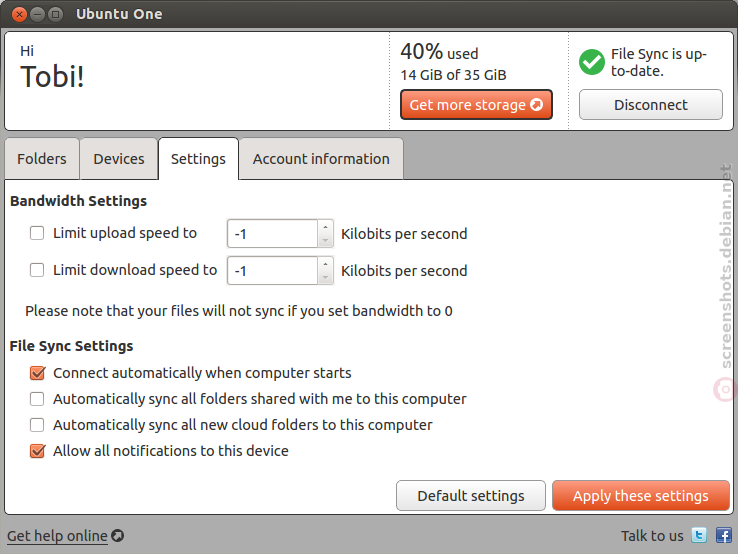Open the Facebook icon in footer
Image resolution: width=738 pixels, height=554 pixels.
tap(723, 536)
